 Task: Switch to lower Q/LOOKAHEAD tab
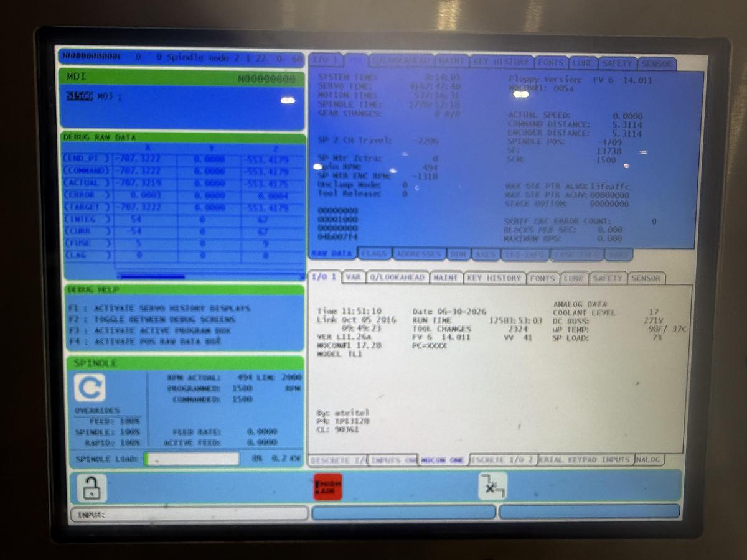point(397,278)
